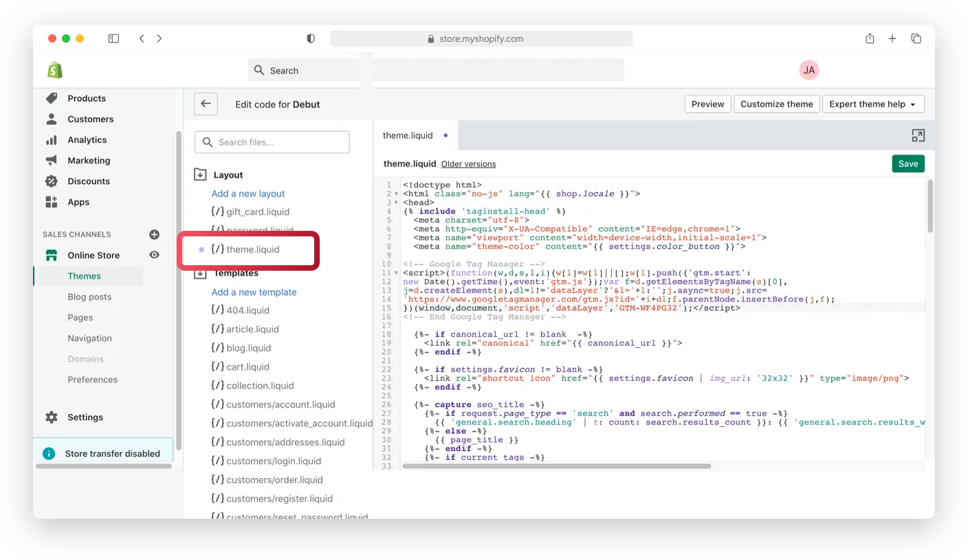
Task: Toggle the Safari sidebar icon
Action: (x=113, y=38)
